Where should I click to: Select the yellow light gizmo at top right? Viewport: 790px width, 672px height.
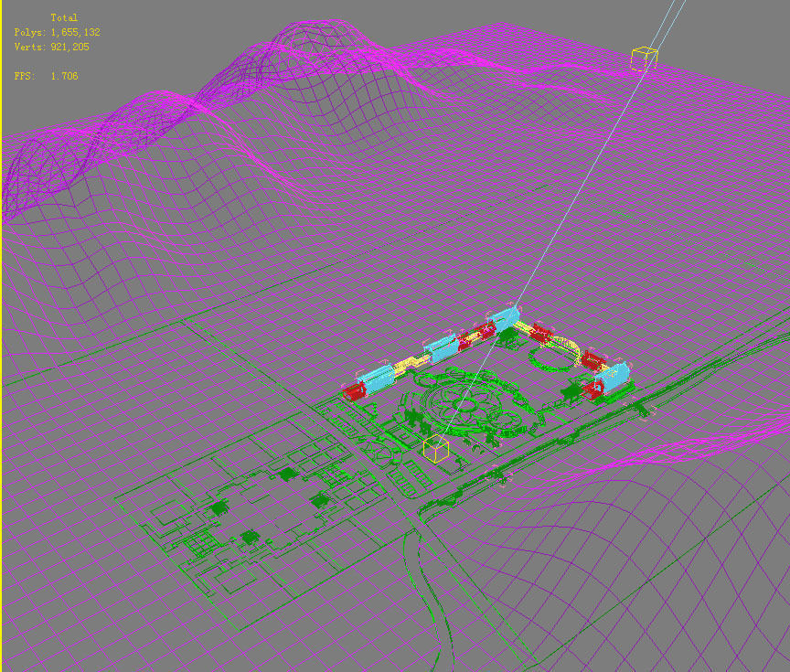tap(645, 59)
